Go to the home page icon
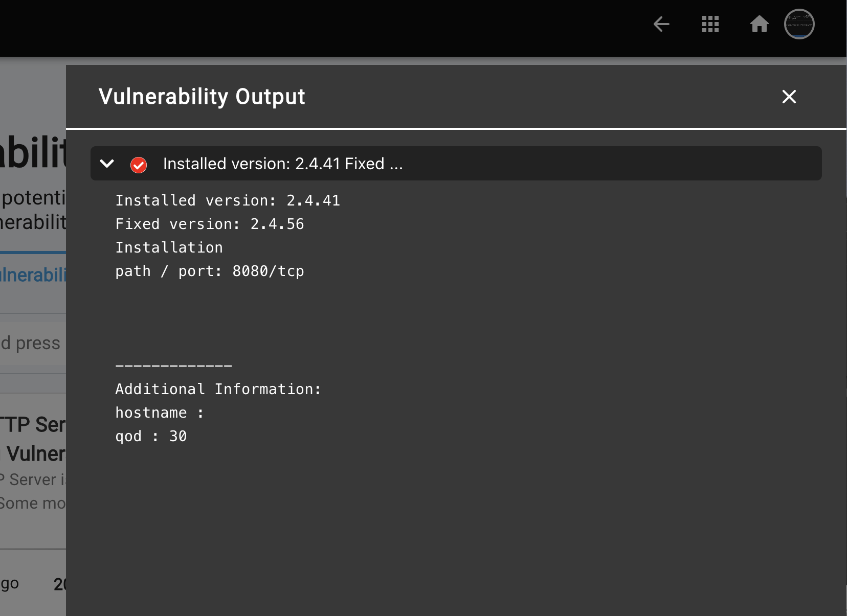The image size is (847, 616). [759, 24]
